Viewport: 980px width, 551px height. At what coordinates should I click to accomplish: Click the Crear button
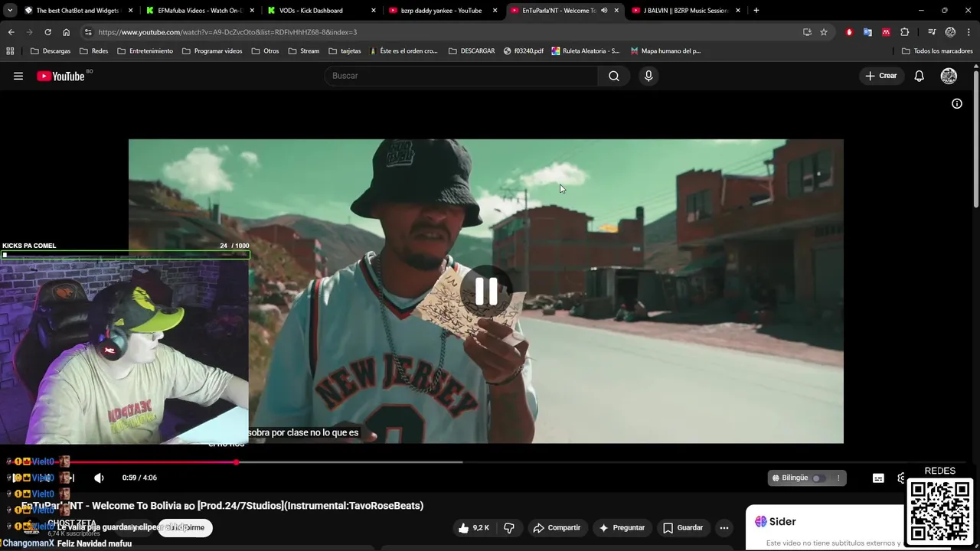tap(880, 76)
